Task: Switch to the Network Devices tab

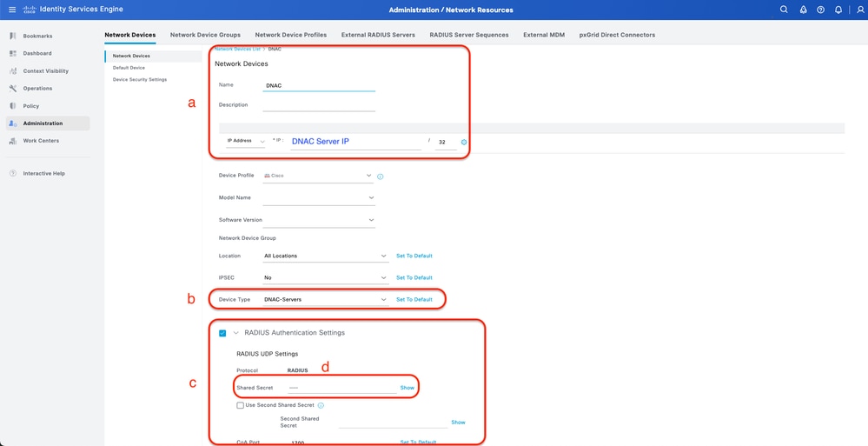Action: click(130, 35)
